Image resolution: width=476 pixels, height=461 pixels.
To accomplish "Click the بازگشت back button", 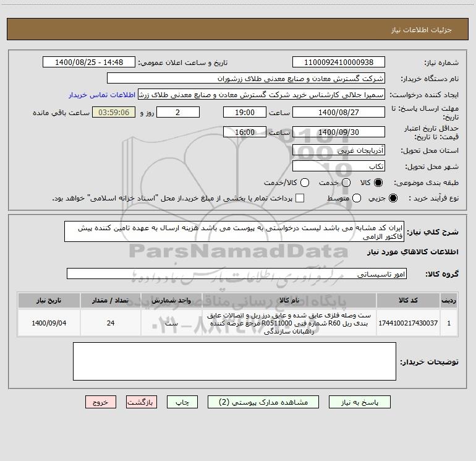I will [x=142, y=402].
